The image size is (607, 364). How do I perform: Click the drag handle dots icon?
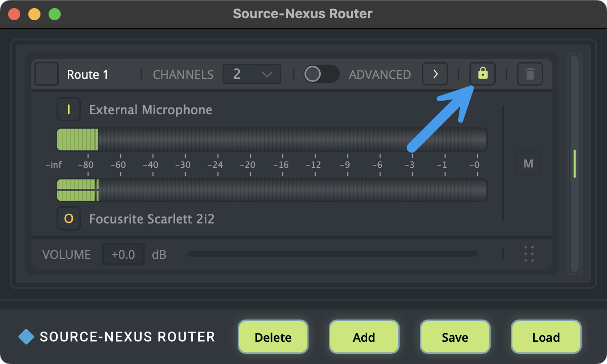(529, 254)
